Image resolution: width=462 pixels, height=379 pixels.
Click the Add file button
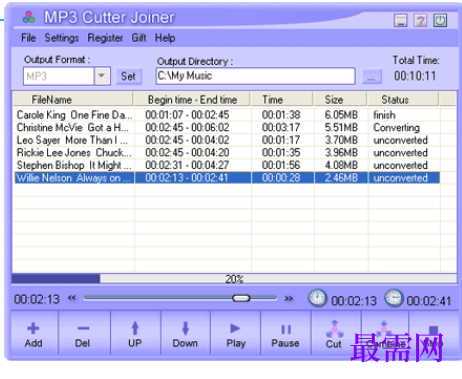(34, 333)
